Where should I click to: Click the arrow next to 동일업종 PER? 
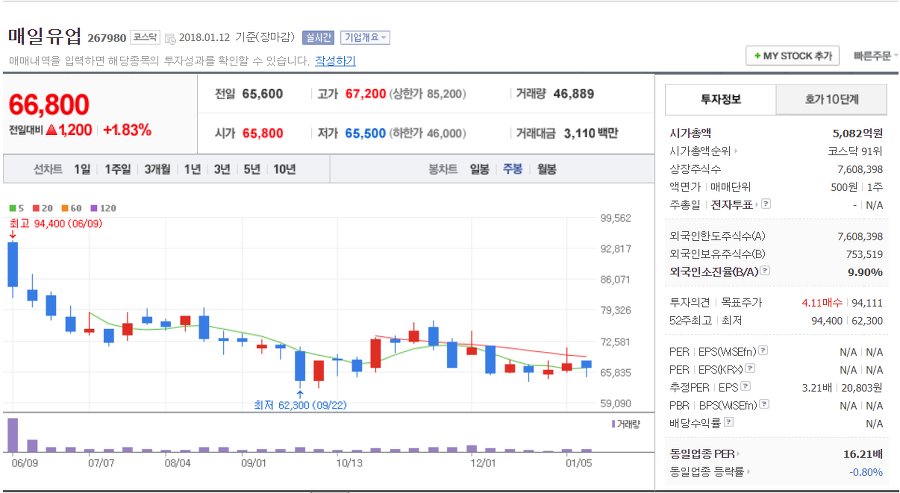point(738,455)
